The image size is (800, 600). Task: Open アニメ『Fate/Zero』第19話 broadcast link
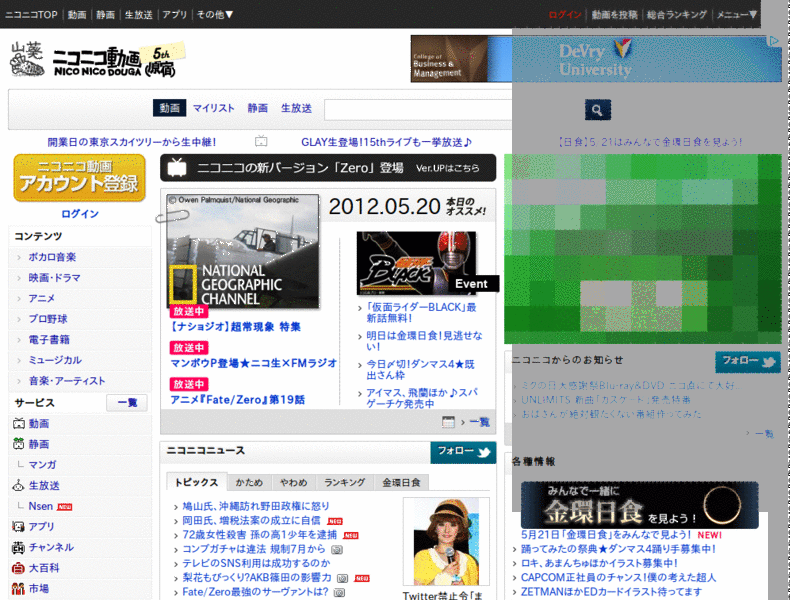point(238,399)
